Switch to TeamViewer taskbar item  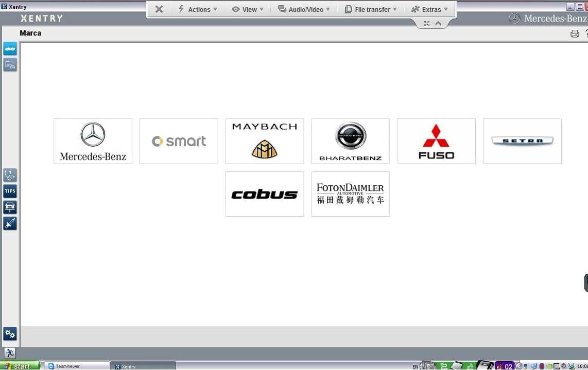point(77,366)
